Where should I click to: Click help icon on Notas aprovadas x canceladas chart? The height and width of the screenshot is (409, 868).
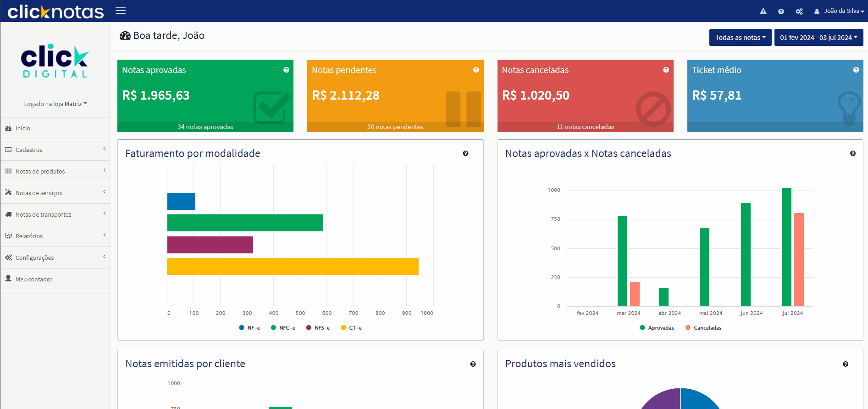(852, 153)
